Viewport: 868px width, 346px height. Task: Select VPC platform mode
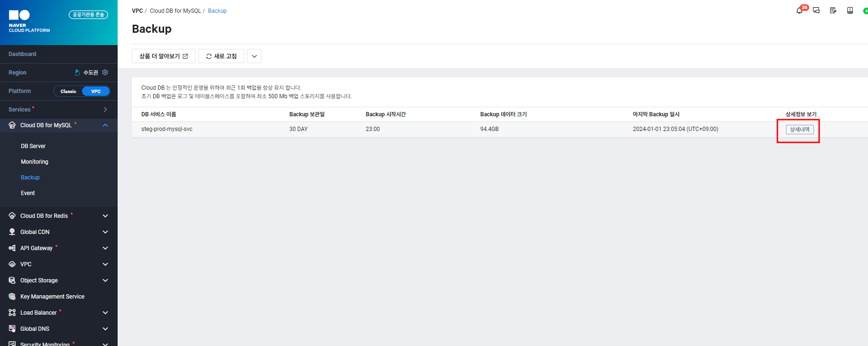coord(96,91)
